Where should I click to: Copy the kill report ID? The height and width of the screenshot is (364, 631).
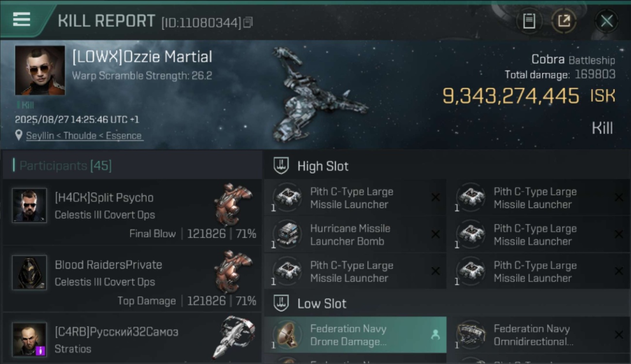[248, 22]
